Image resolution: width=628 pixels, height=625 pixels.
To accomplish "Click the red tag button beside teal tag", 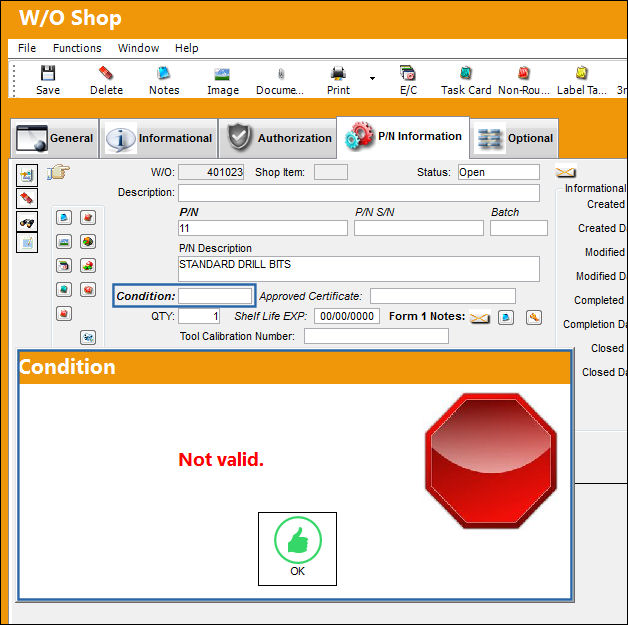I will click(88, 289).
